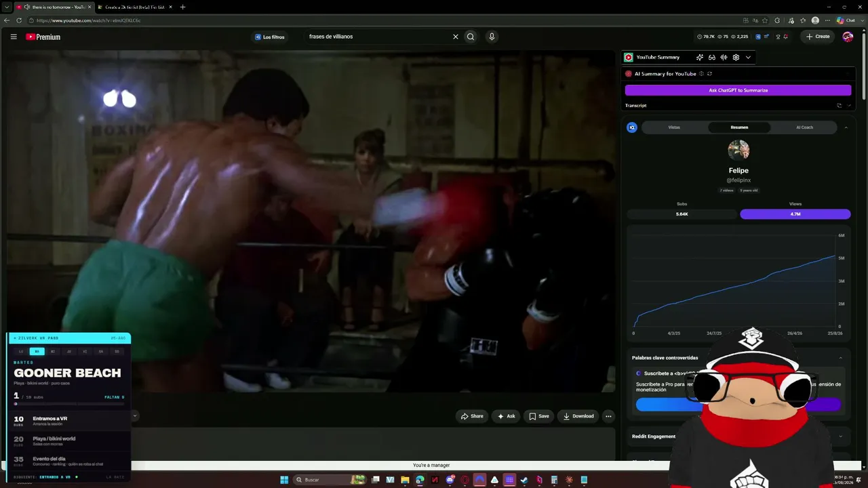This screenshot has height=488, width=868.
Task: Open the Windows Start menu
Action: (284, 480)
